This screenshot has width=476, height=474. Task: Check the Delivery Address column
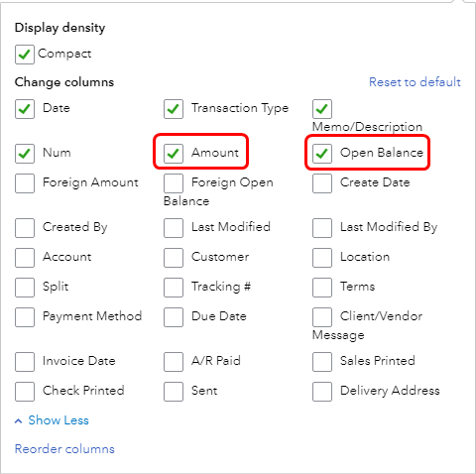[322, 392]
